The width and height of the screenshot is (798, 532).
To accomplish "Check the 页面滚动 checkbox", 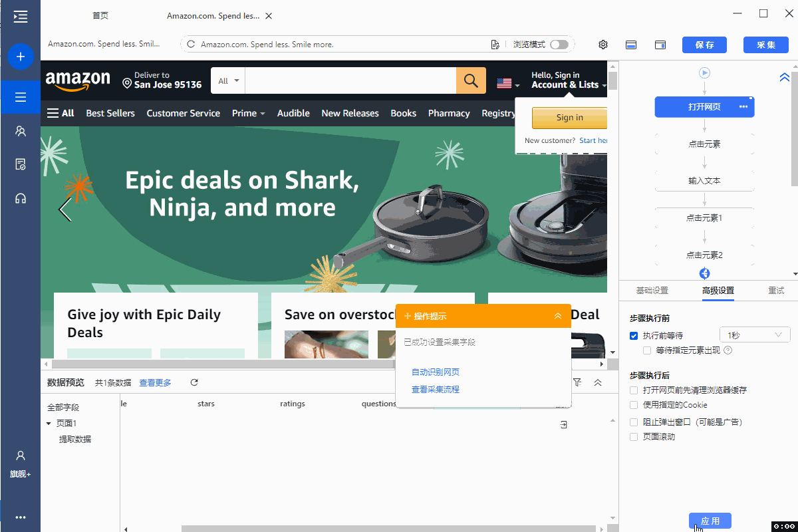I will (634, 437).
